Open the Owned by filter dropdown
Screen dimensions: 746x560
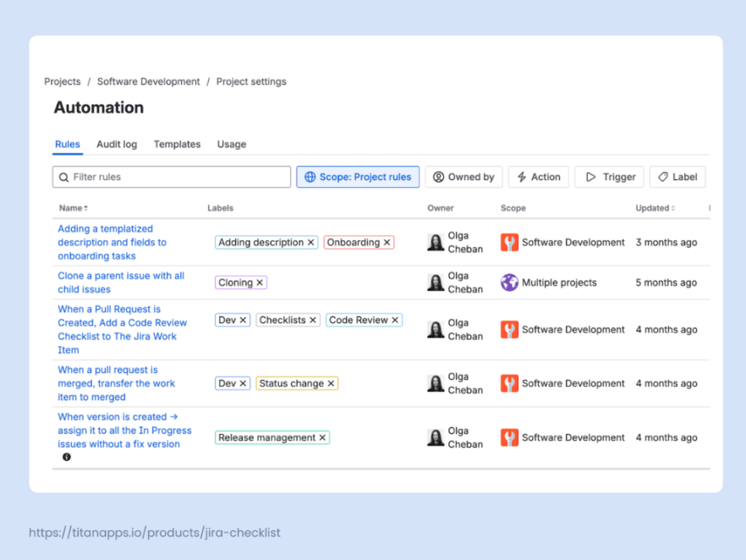[464, 177]
